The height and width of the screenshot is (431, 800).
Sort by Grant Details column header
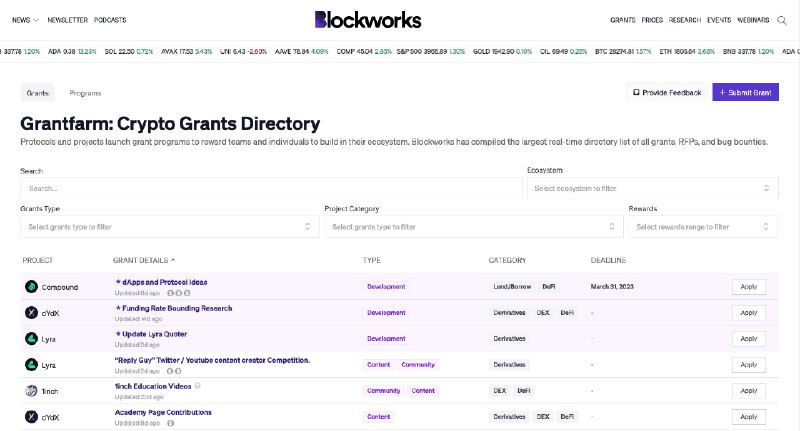(x=144, y=260)
